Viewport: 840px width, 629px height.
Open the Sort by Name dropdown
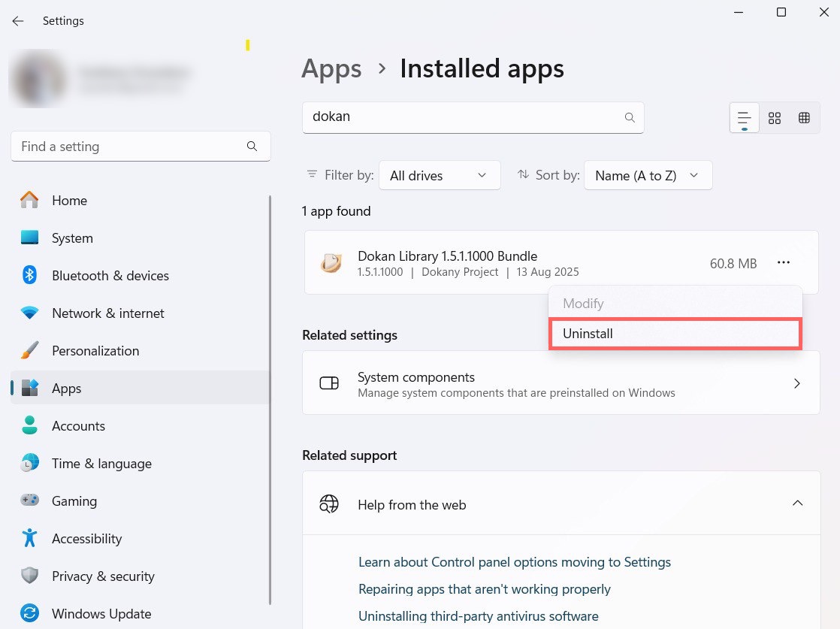647,175
